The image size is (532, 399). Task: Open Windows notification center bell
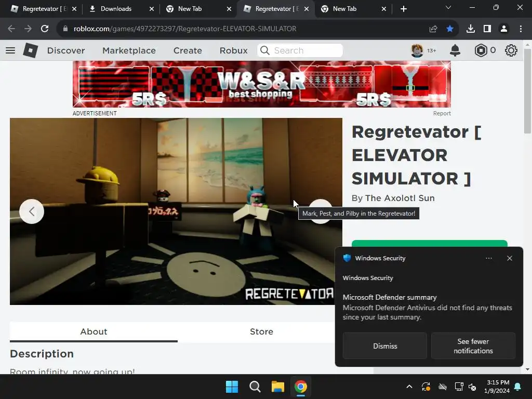point(518,387)
